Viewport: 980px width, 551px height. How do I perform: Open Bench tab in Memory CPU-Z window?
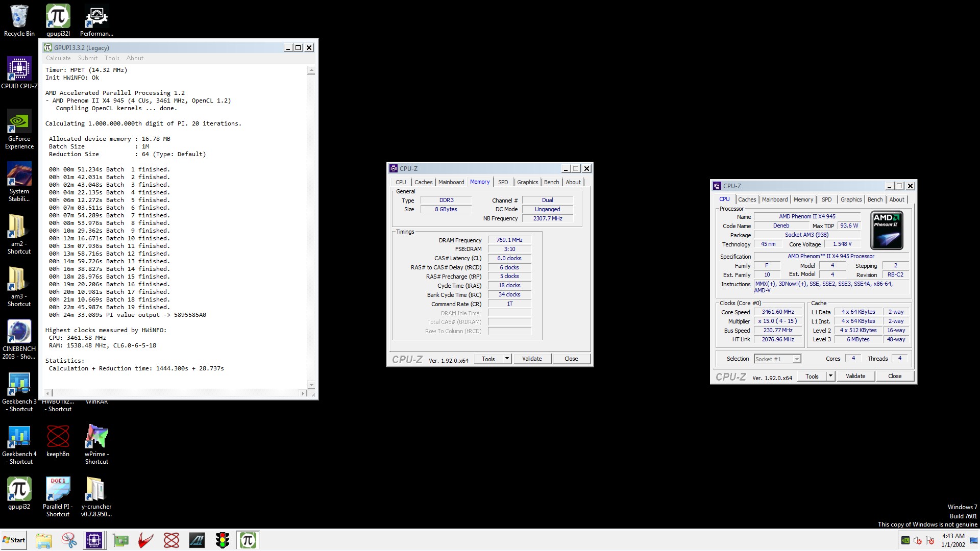551,182
